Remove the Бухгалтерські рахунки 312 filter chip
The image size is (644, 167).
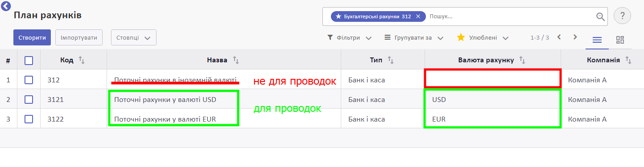tap(418, 16)
